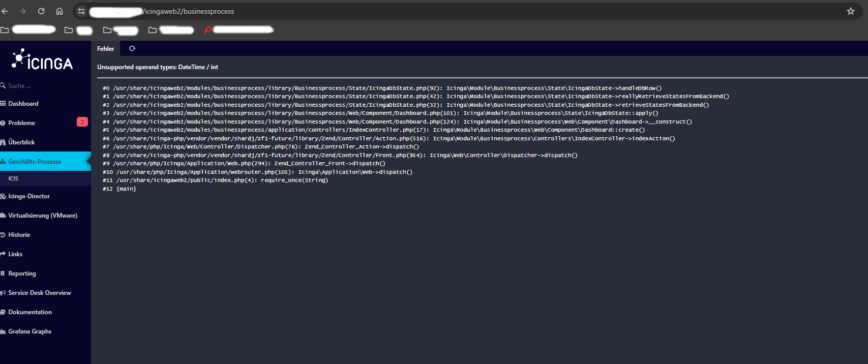Viewport: 868px width, 364px height.
Task: Click the Icinga logo
Action: pos(42,59)
